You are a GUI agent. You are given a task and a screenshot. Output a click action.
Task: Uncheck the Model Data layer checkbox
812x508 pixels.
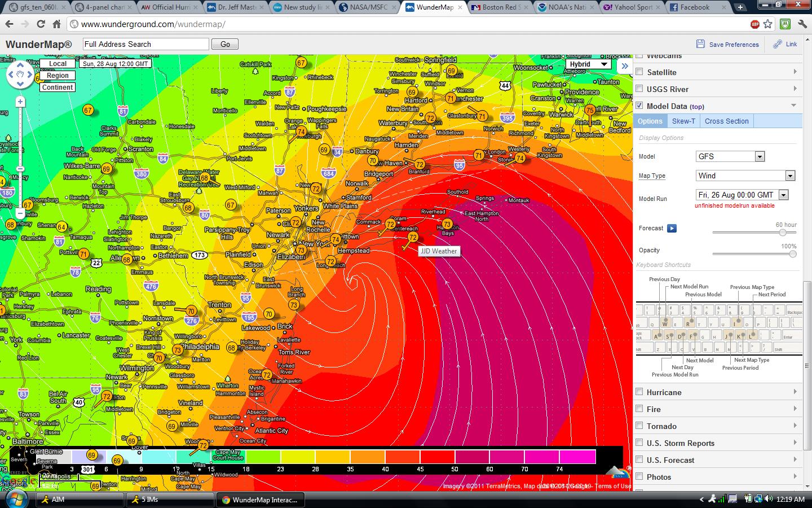(x=639, y=106)
